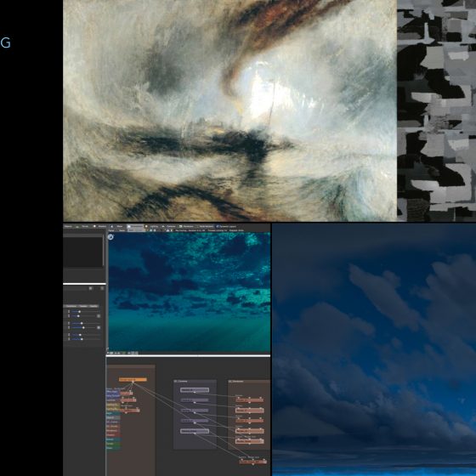
Task: Adjust the fourth slider in left panel
Action: click(x=84, y=327)
